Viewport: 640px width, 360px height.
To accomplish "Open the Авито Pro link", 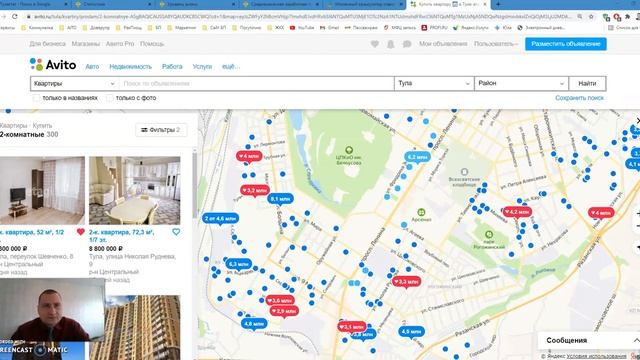I will (120, 44).
